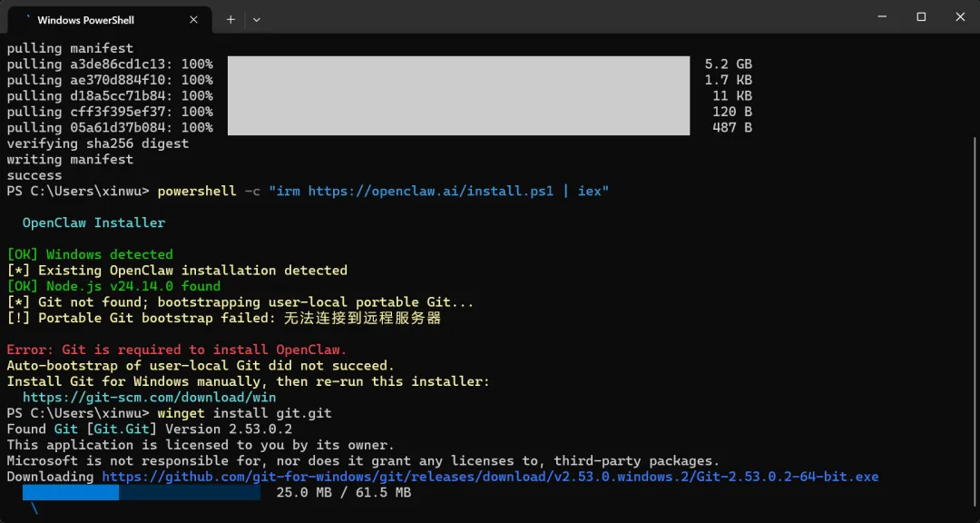Click 'Git not found; bootstrapping' line
The height and width of the screenshot is (523, 980).
tap(240, 302)
